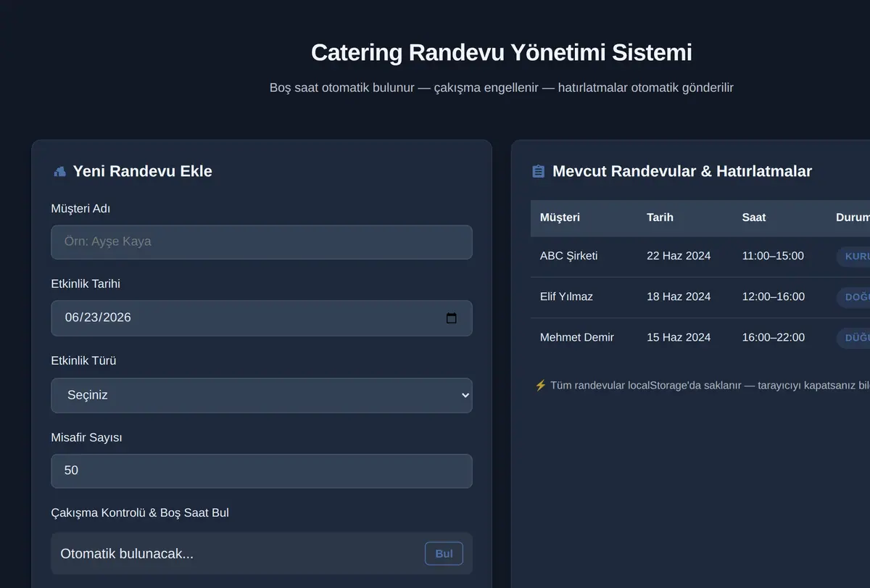
Task: Click the date 22 Haz 2024
Action: coord(679,256)
